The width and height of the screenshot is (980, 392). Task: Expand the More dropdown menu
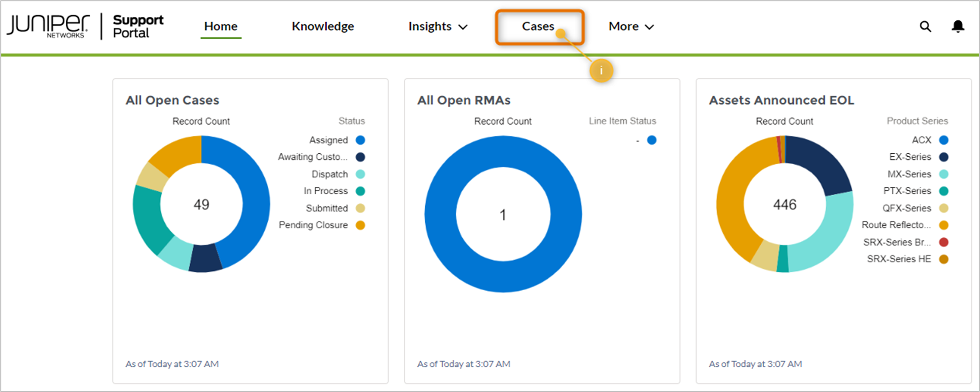(631, 27)
